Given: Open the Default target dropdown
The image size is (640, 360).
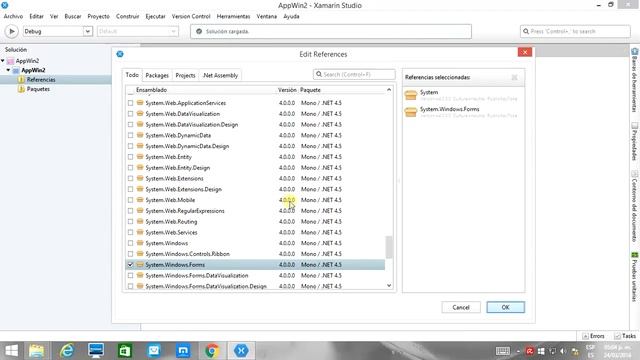Looking at the screenshot, I should pos(138,31).
